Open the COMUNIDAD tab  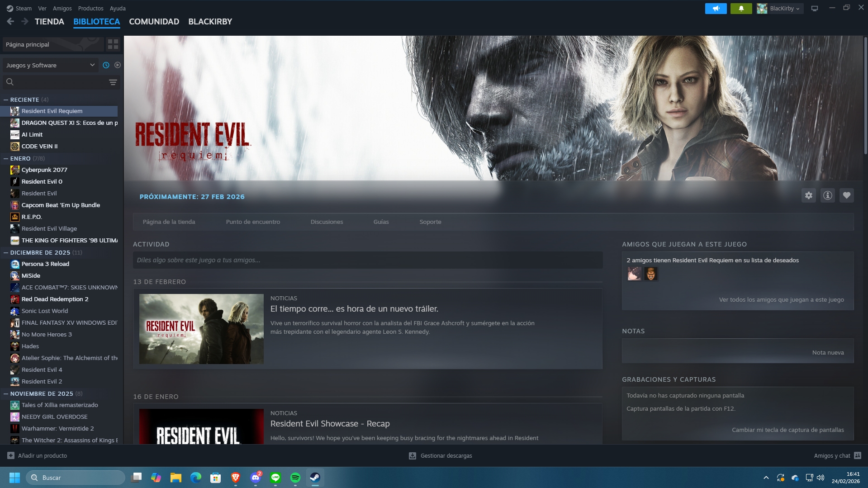(x=154, y=22)
